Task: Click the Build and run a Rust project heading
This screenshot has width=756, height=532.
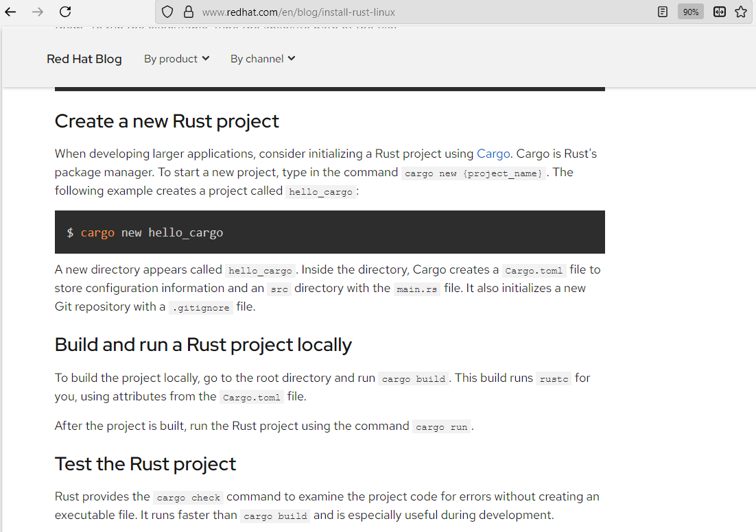Action: pos(203,344)
